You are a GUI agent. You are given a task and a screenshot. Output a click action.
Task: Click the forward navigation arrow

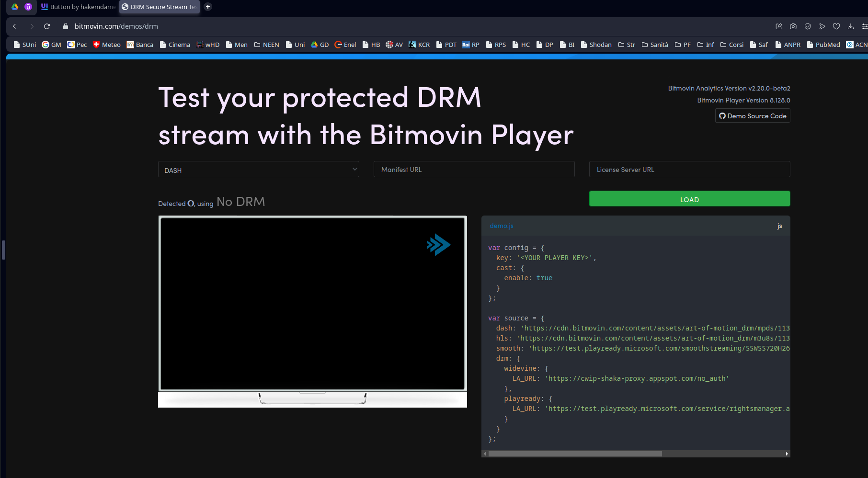32,26
